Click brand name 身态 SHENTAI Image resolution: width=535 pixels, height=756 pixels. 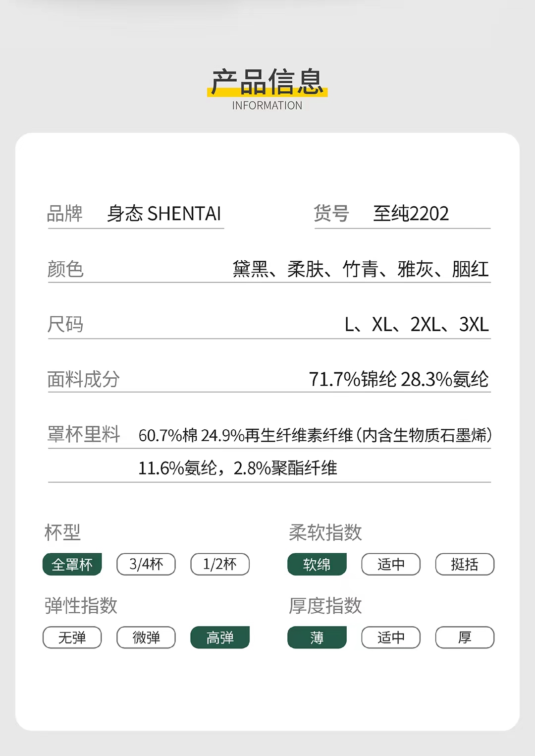point(164,214)
